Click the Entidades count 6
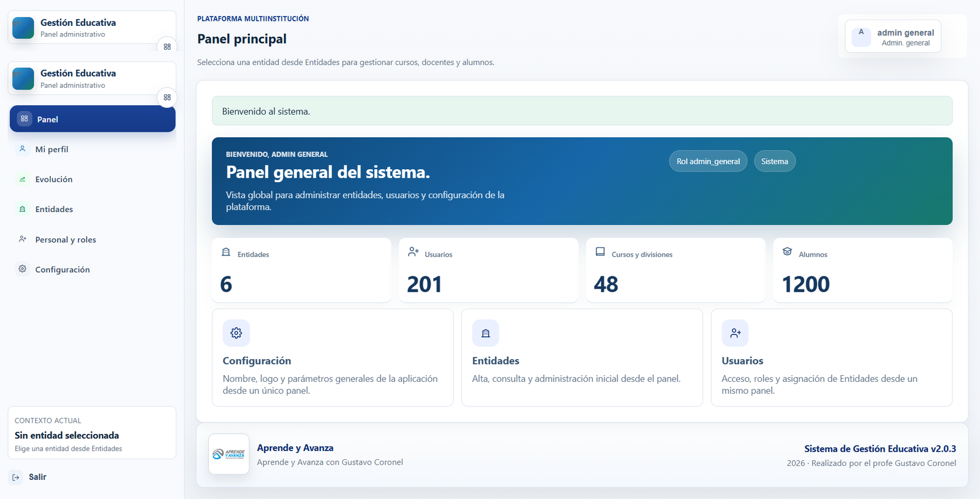 [226, 284]
